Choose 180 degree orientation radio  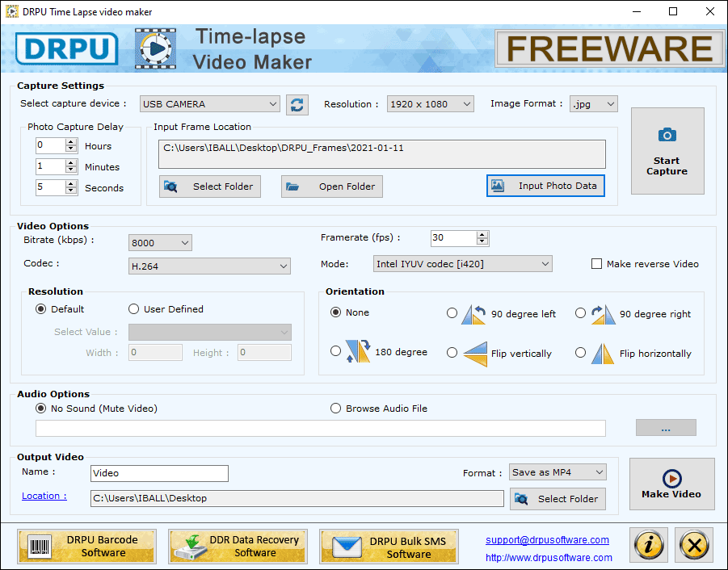click(335, 351)
